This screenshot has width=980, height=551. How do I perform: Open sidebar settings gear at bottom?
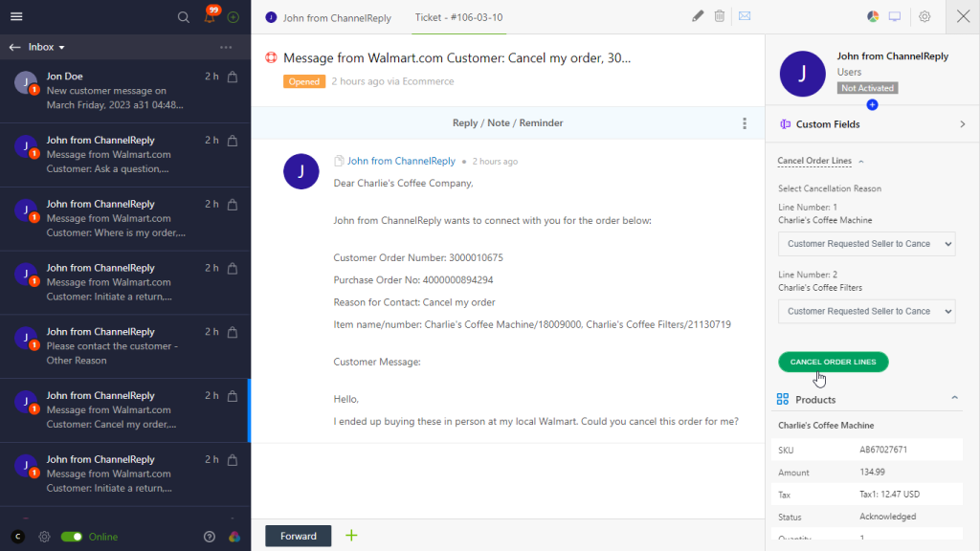(44, 537)
